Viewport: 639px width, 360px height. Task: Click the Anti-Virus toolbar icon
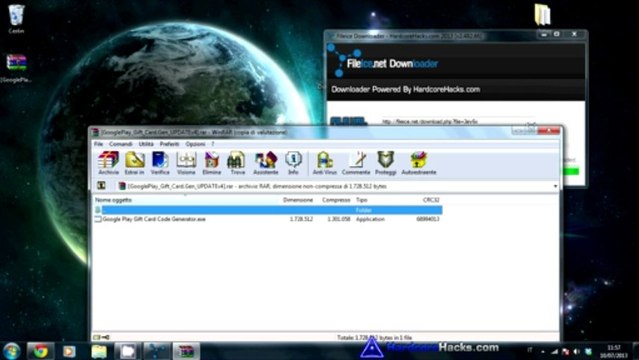[x=325, y=163]
